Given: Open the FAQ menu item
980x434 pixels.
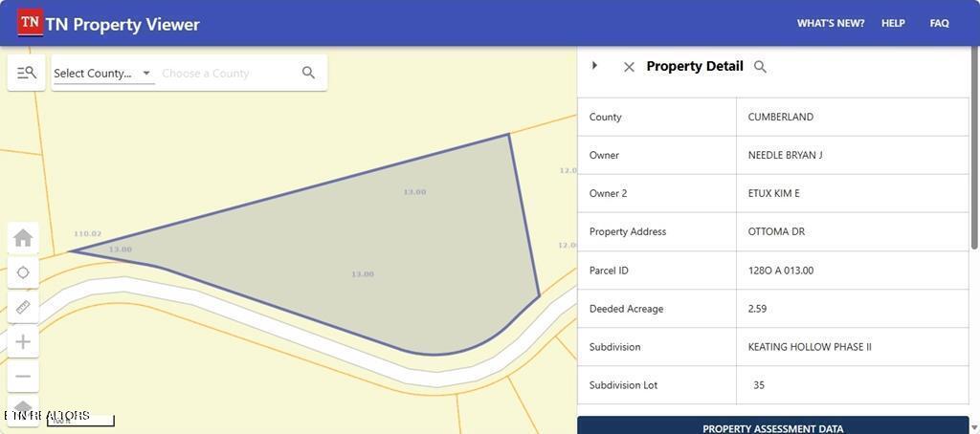Looking at the screenshot, I should point(939,23).
